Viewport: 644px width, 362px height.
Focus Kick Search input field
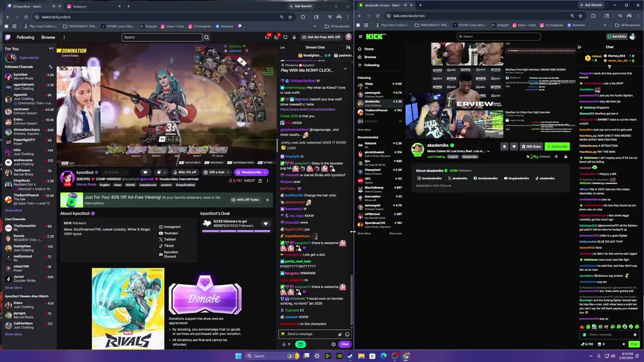[499, 36]
